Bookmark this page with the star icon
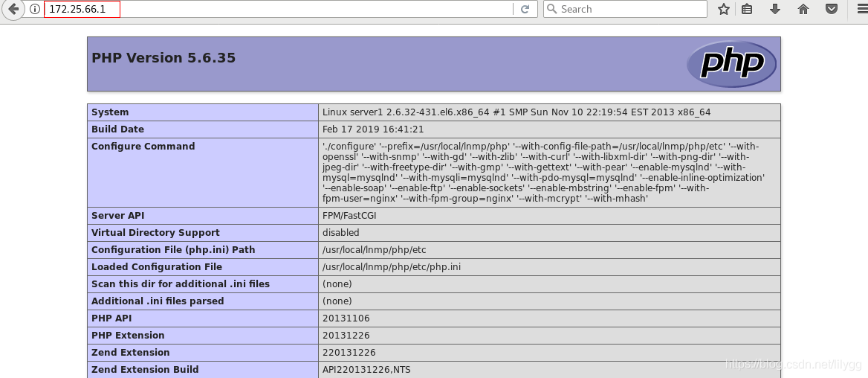 724,9
